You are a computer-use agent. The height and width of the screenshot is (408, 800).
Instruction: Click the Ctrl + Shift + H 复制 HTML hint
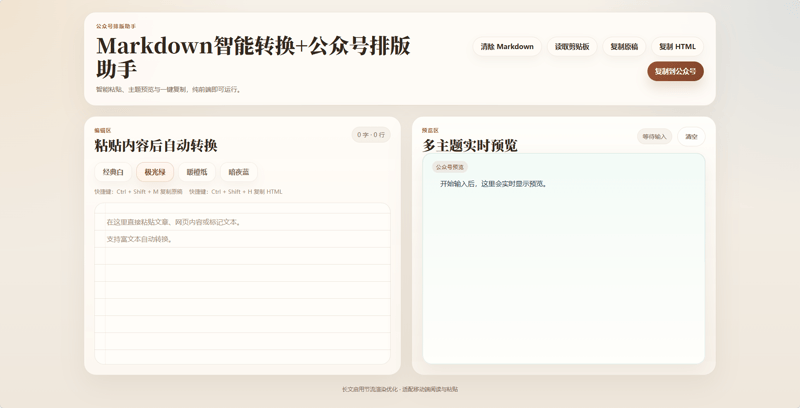click(236, 192)
